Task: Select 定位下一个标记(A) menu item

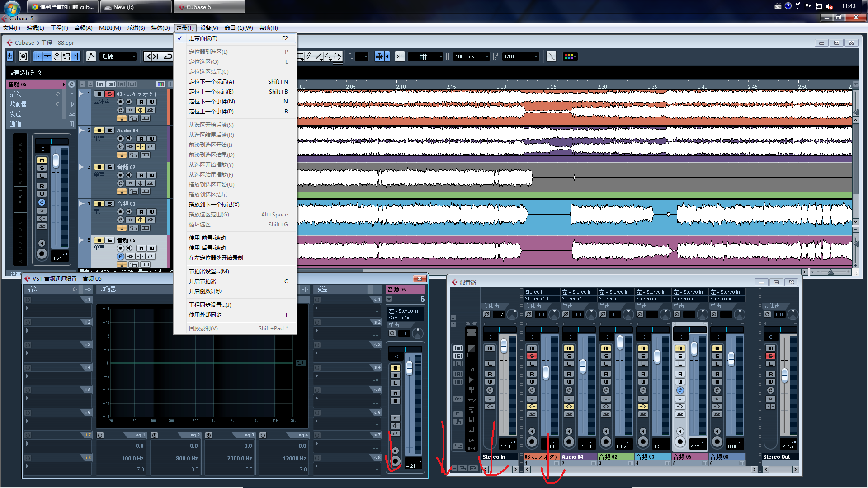Action: coord(211,82)
